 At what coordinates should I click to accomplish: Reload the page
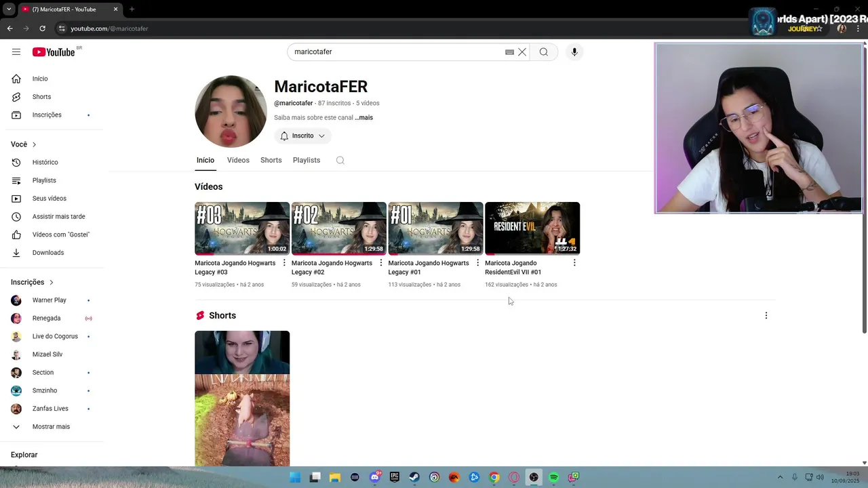click(x=42, y=28)
